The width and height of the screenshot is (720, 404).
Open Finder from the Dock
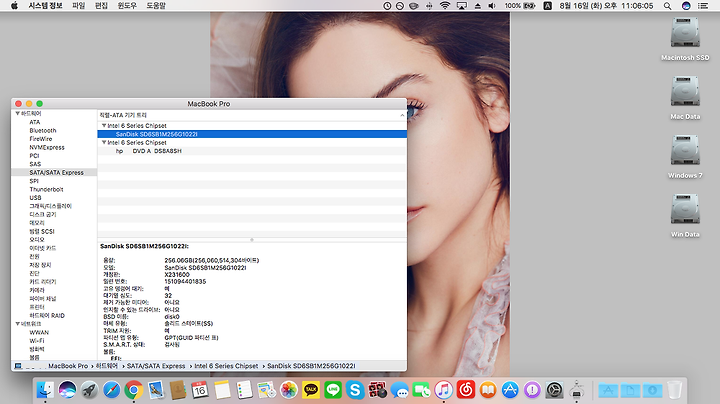[45, 390]
